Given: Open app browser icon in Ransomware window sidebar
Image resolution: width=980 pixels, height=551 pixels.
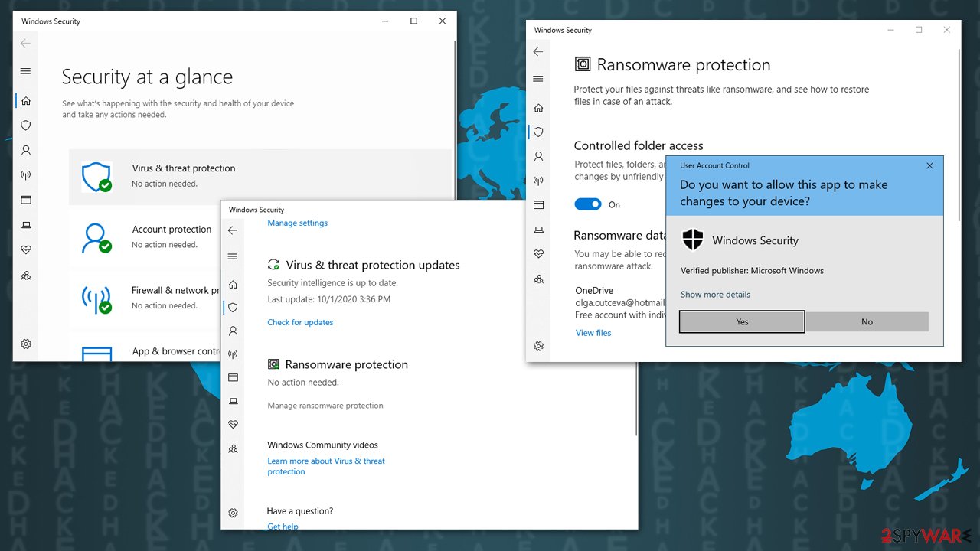Looking at the screenshot, I should pyautogui.click(x=538, y=205).
